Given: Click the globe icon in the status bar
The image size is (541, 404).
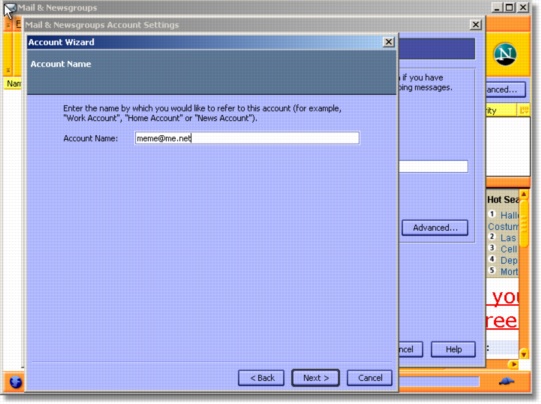Looking at the screenshot, I should (x=16, y=382).
